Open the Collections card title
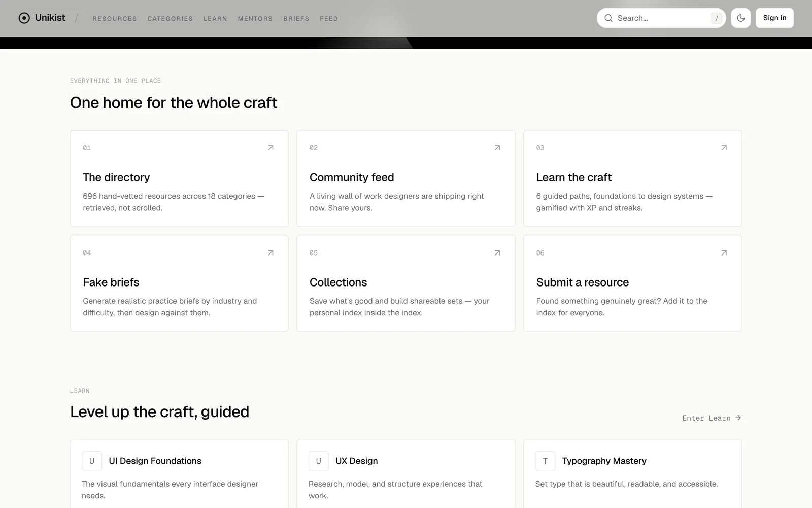Viewport: 812px width, 508px height. (339, 282)
